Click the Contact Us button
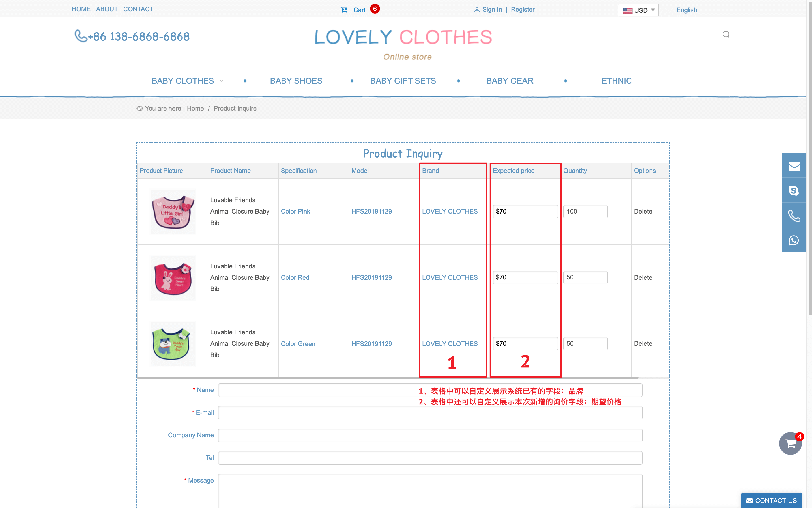This screenshot has width=812, height=508. click(x=771, y=500)
